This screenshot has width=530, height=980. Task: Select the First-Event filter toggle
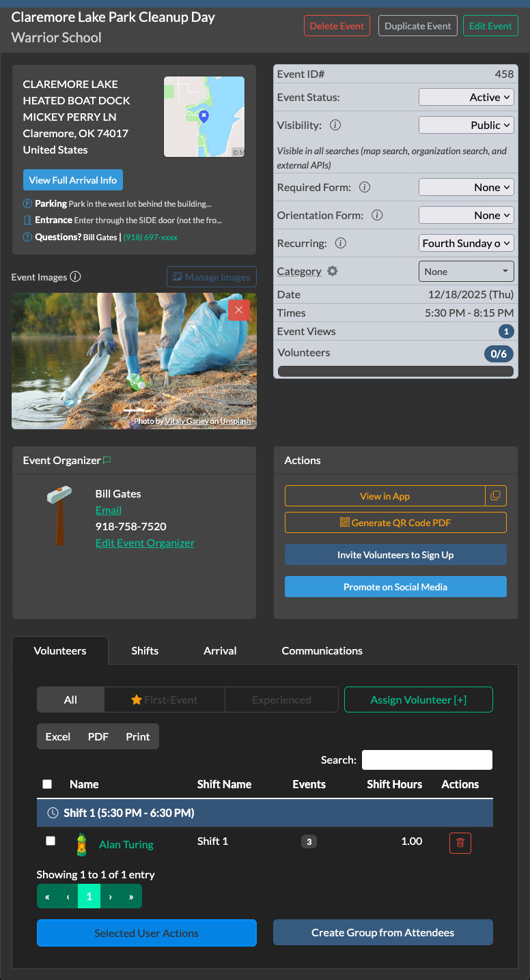[165, 700]
